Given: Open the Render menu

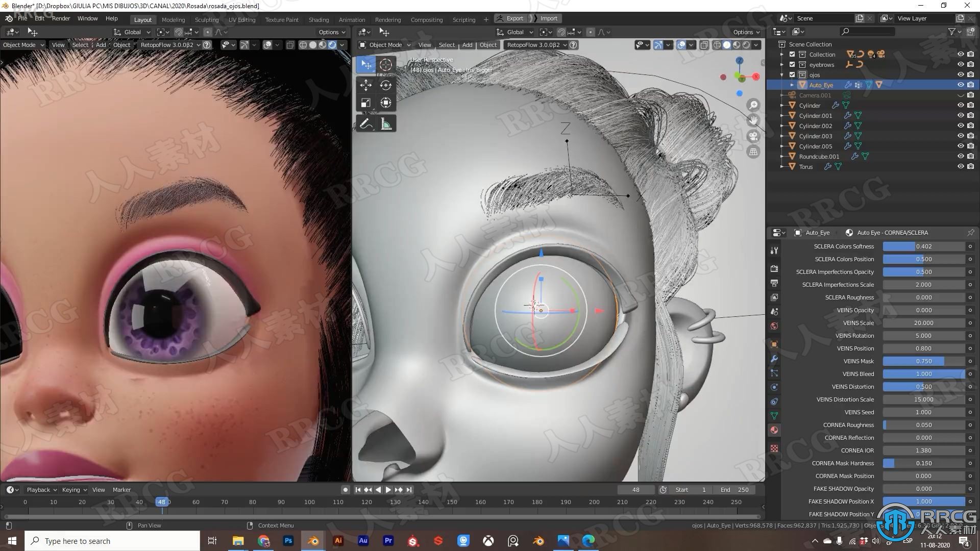Looking at the screenshot, I should click(61, 18).
